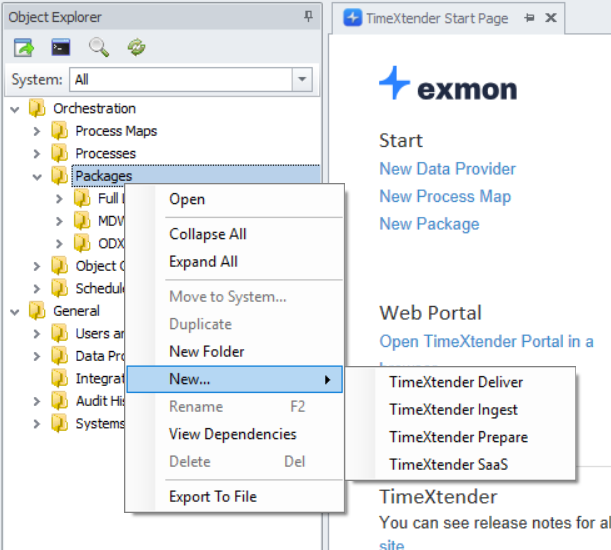Expand the Process Maps node
This screenshot has width=611, height=550.
[x=37, y=131]
